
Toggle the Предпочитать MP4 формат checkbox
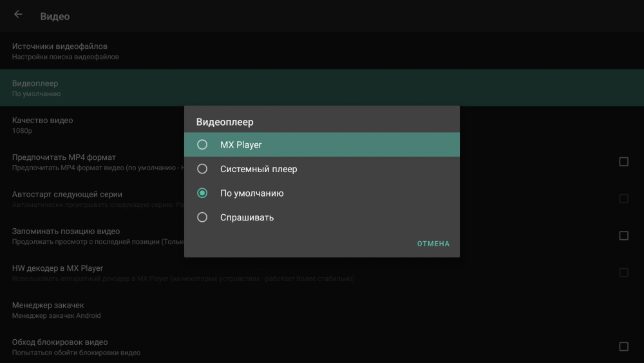(x=623, y=162)
